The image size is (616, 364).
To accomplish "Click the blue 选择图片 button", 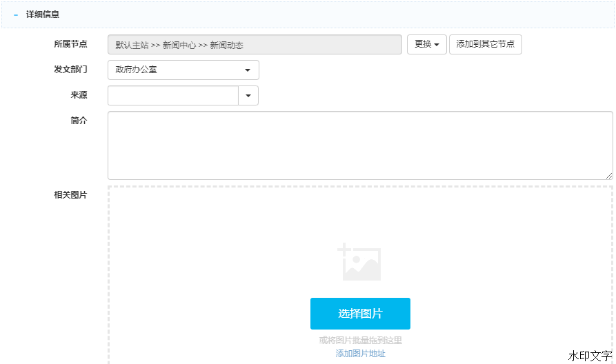I will pos(360,314).
